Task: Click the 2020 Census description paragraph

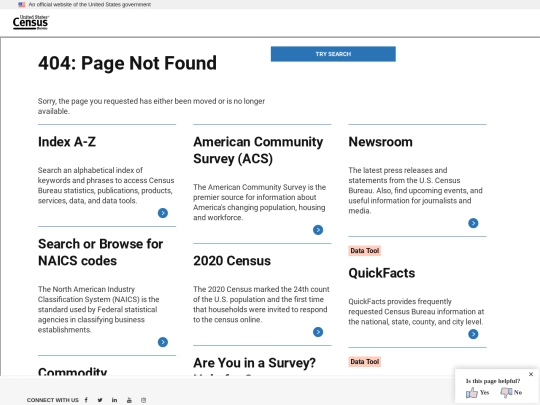Action: pyautogui.click(x=261, y=304)
